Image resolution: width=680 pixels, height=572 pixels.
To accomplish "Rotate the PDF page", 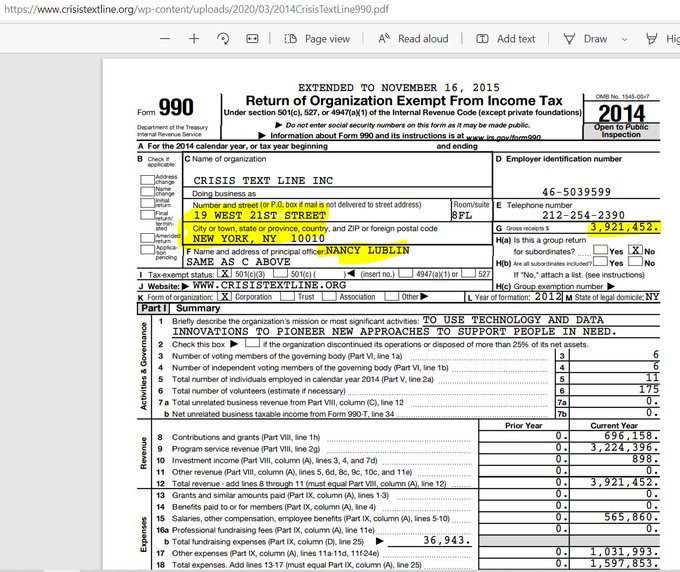I will (223, 39).
